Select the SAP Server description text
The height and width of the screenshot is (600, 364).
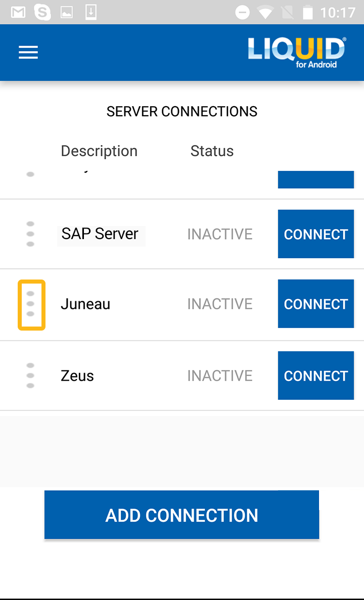pyautogui.click(x=100, y=234)
